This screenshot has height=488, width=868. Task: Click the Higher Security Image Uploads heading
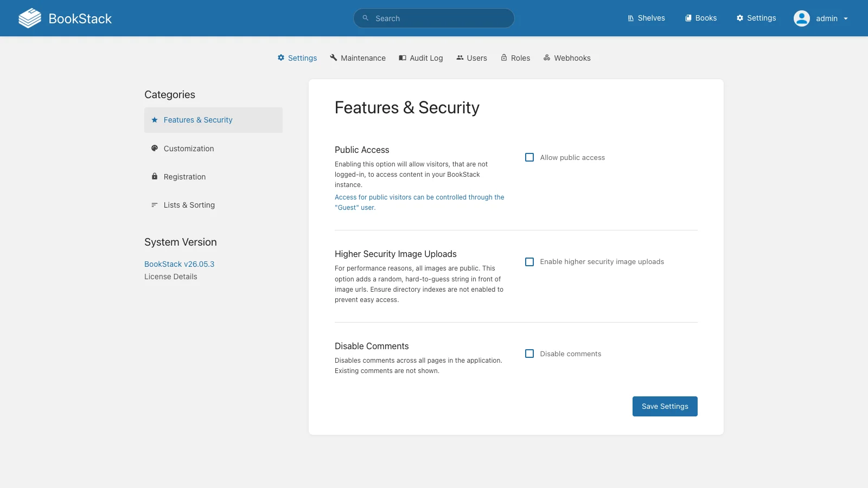click(x=395, y=254)
